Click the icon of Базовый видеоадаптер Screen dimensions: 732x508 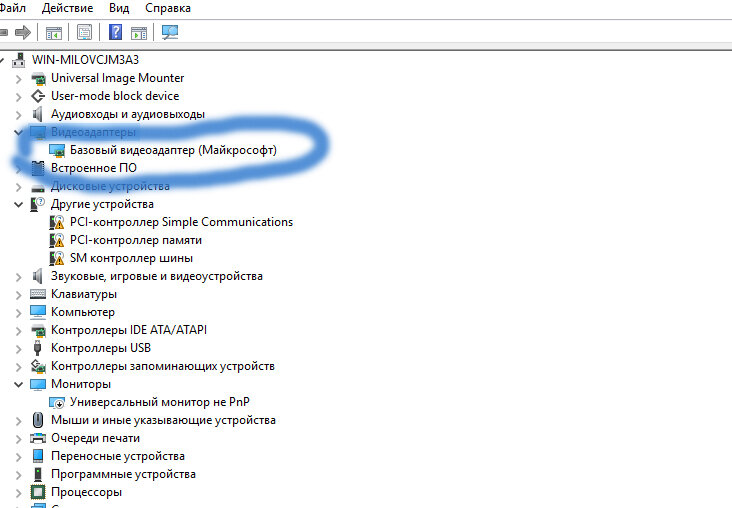(57, 150)
